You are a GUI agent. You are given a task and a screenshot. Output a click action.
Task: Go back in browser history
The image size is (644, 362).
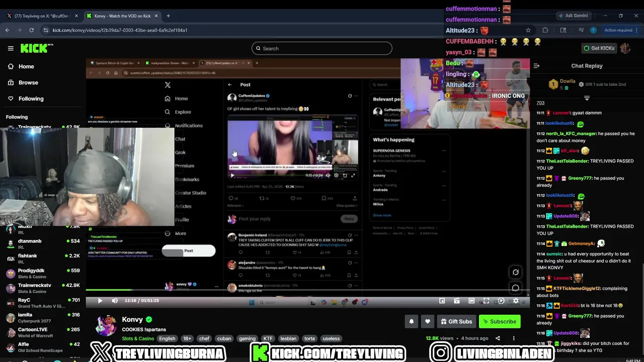click(x=7, y=30)
